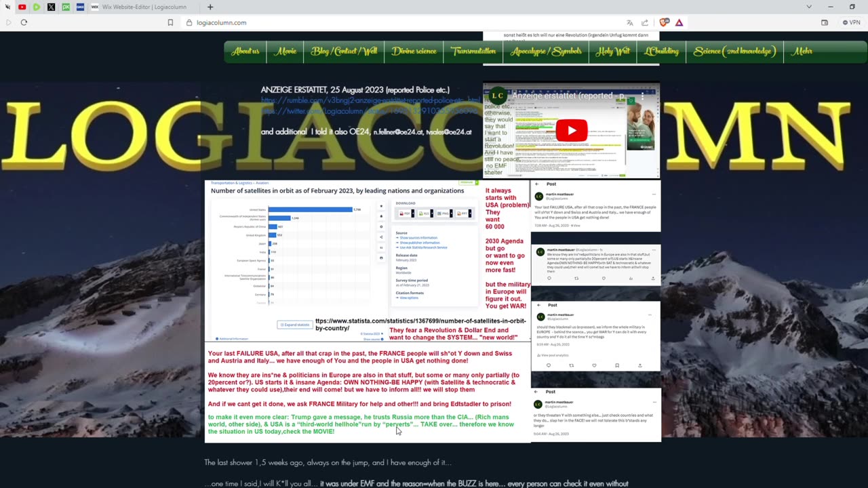This screenshot has width=868, height=488.
Task: Click back arrow on the 9:04 AM post
Action: pos(537,392)
